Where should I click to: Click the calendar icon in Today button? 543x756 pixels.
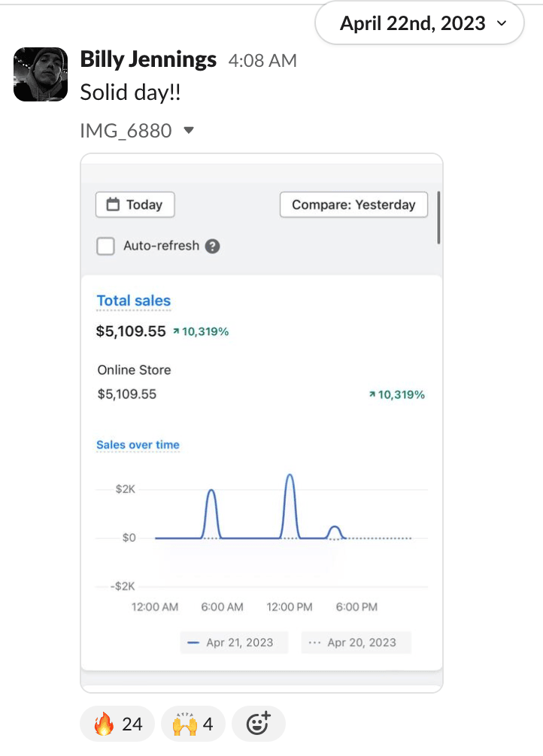pyautogui.click(x=114, y=204)
